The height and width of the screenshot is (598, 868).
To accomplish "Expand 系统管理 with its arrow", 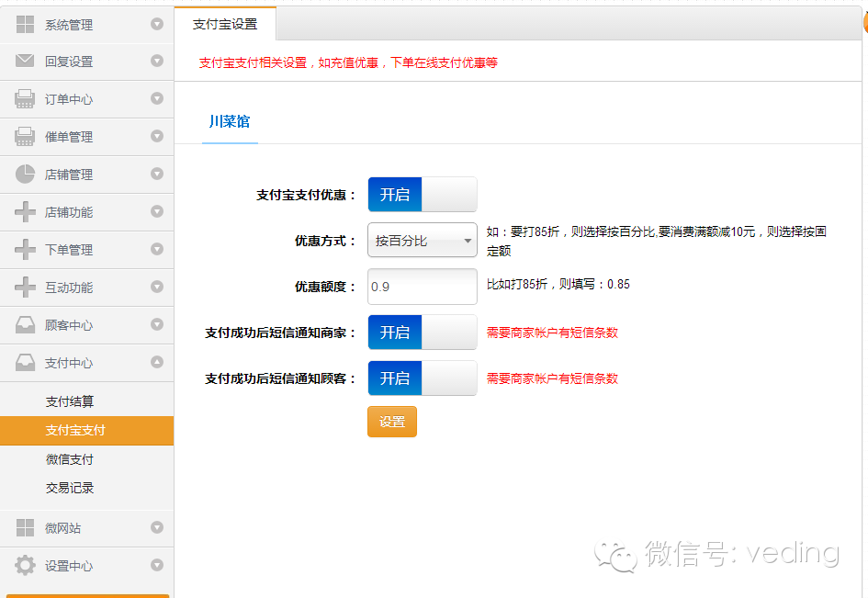I will click(x=157, y=24).
